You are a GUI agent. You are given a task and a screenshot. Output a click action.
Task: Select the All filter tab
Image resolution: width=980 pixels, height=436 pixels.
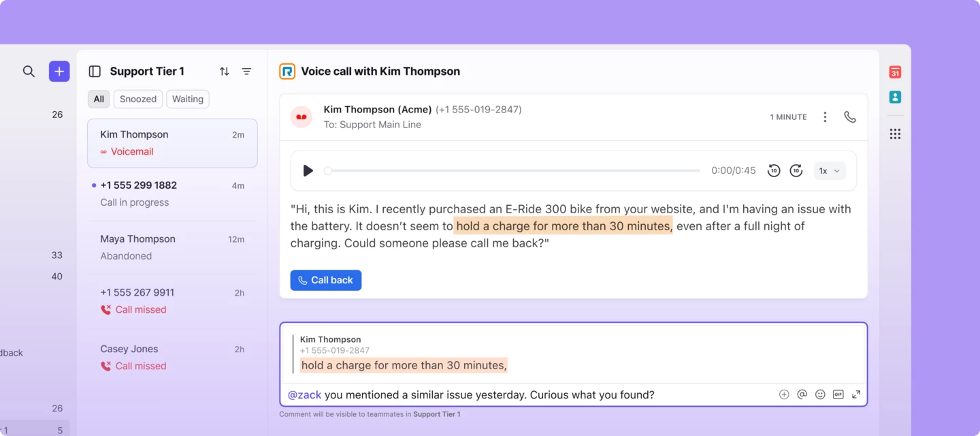[99, 99]
